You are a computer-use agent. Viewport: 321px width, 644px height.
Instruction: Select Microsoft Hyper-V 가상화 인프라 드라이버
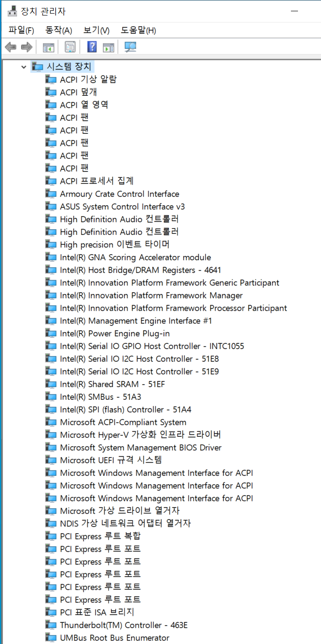click(141, 435)
